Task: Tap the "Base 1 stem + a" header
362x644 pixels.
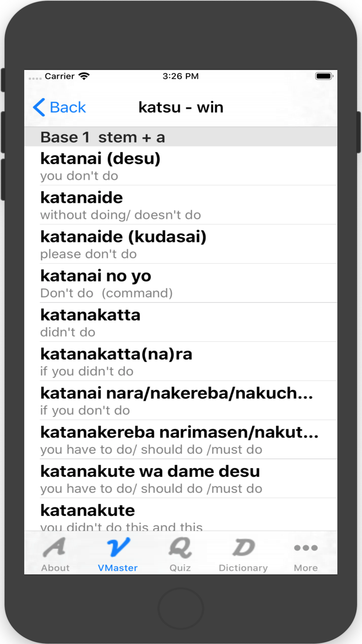Action: point(181,137)
